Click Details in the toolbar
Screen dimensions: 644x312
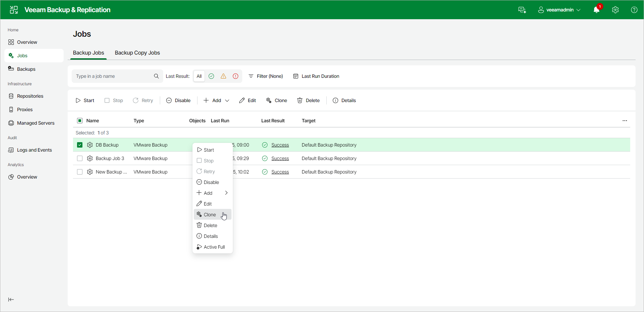coord(344,100)
